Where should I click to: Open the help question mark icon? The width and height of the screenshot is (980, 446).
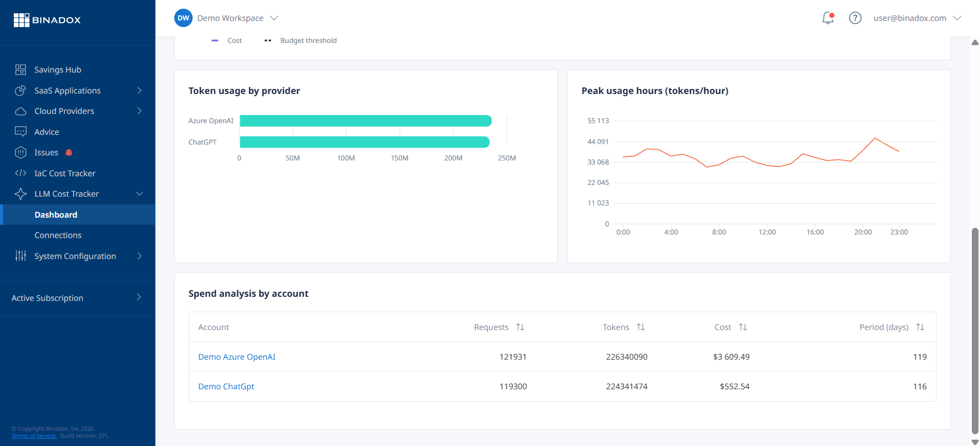(x=855, y=18)
